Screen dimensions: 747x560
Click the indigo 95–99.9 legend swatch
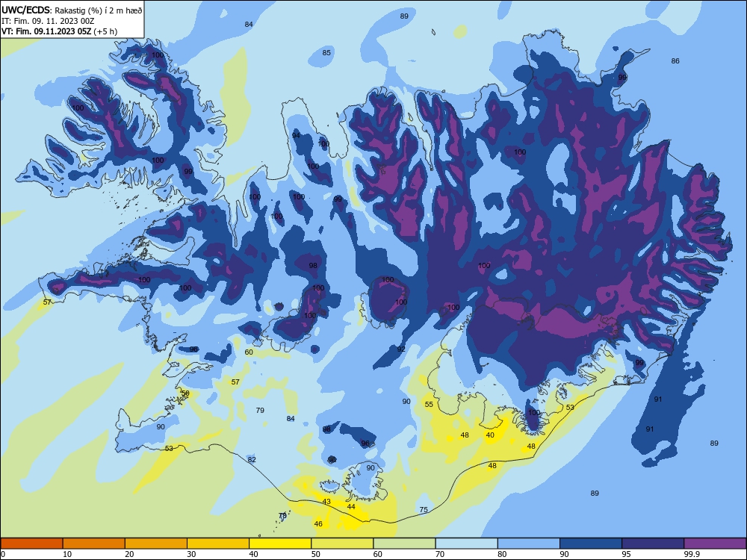pos(653,544)
